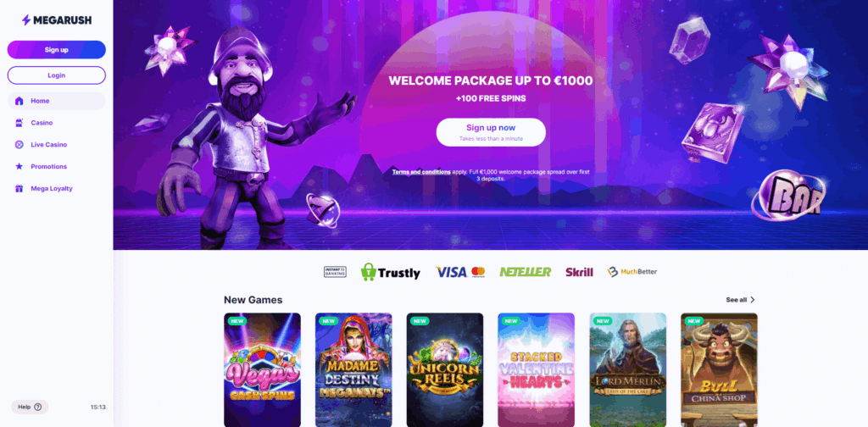Open the Unicorn Reels game thumbnail
Viewport: 868px width, 427px height.
pyautogui.click(x=445, y=369)
